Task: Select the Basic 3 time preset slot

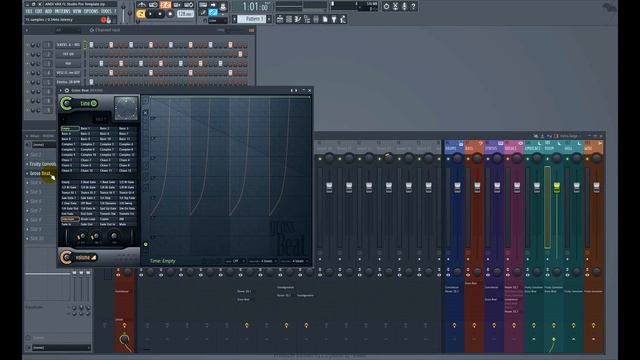Action: point(127,129)
